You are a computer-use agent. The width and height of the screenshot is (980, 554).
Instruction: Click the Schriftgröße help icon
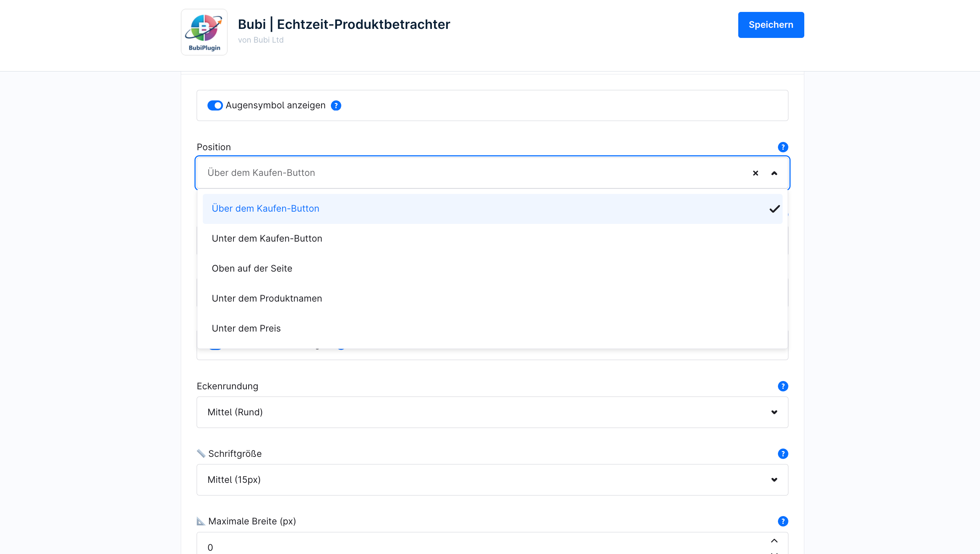(x=783, y=454)
